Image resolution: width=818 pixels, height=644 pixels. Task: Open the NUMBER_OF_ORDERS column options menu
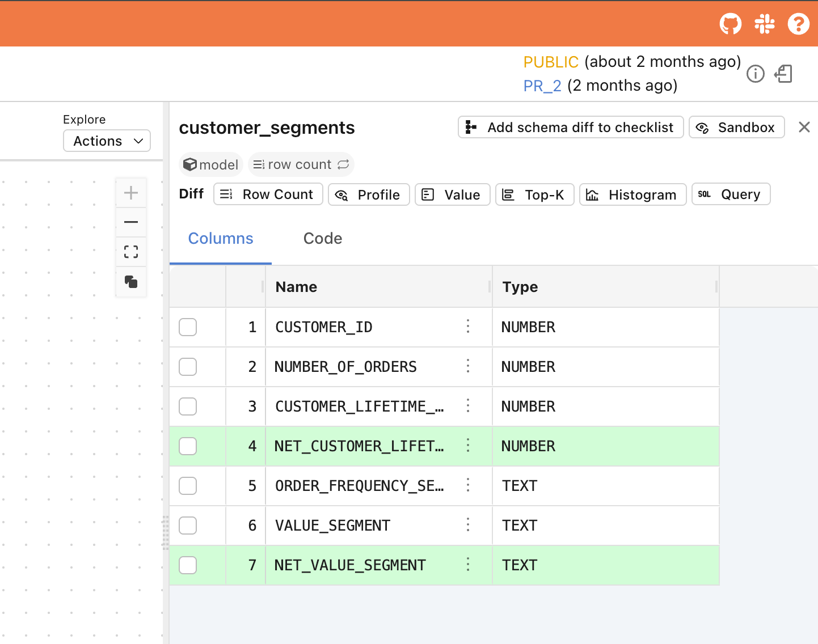click(468, 366)
